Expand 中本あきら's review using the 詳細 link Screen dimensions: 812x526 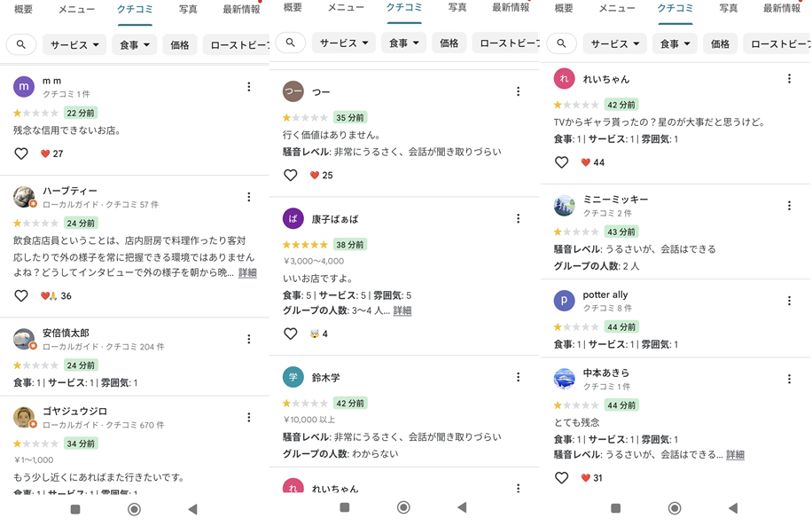point(735,455)
